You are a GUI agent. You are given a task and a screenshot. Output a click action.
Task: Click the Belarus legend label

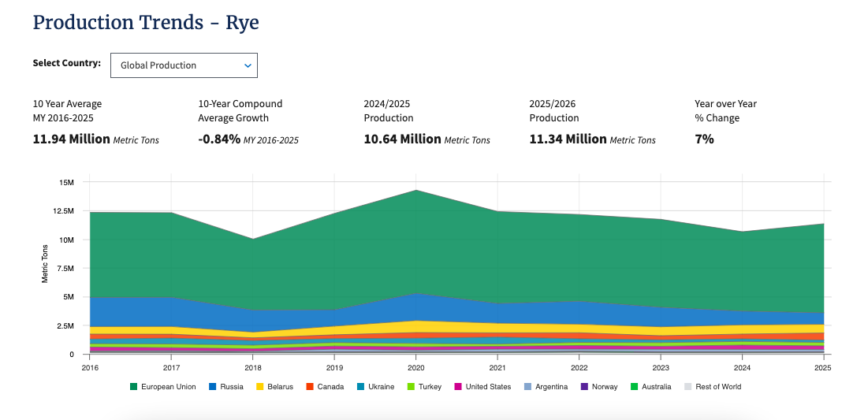[281, 387]
